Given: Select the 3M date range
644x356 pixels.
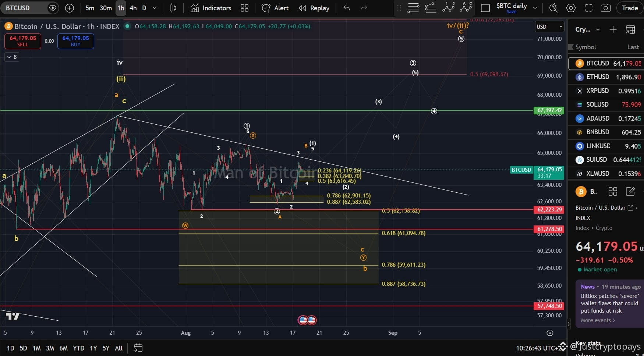Looking at the screenshot, I should click(x=50, y=348).
